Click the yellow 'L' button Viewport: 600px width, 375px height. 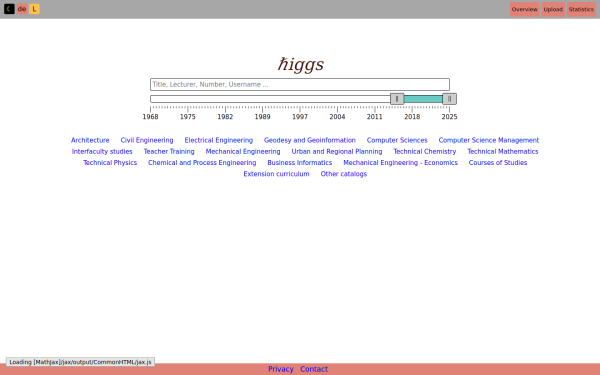[x=34, y=9]
